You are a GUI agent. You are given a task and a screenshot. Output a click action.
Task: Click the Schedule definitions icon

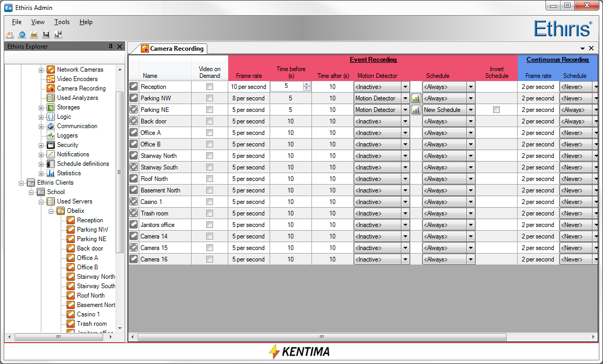(x=51, y=164)
